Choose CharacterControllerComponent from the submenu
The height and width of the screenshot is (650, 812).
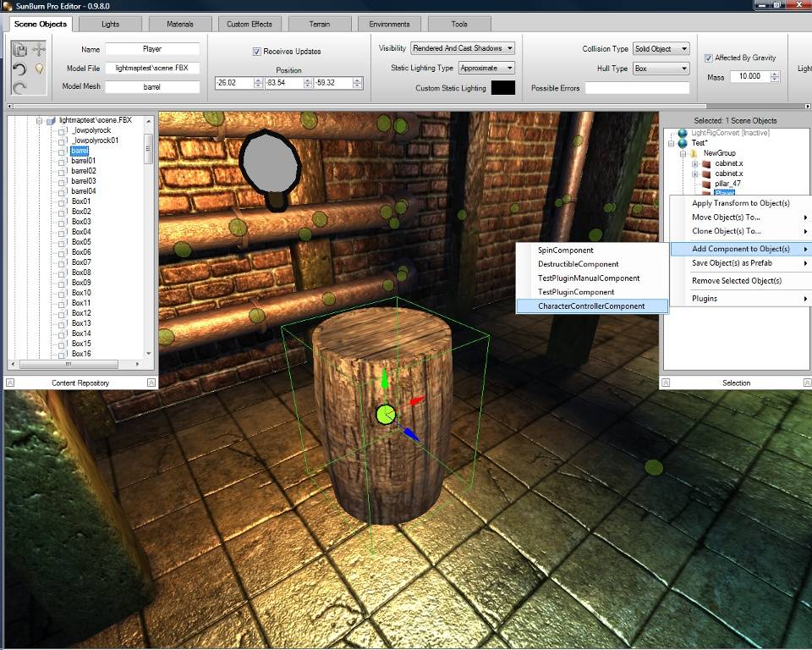coord(591,306)
